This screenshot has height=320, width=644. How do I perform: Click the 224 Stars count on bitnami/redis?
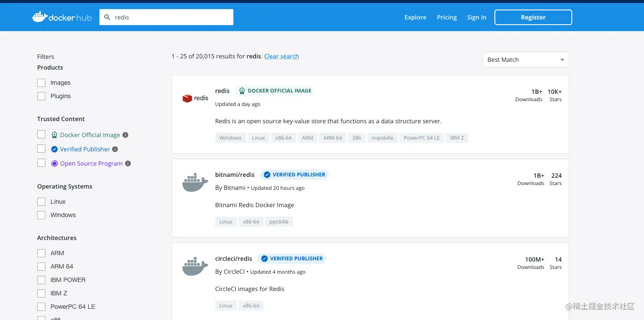point(556,179)
